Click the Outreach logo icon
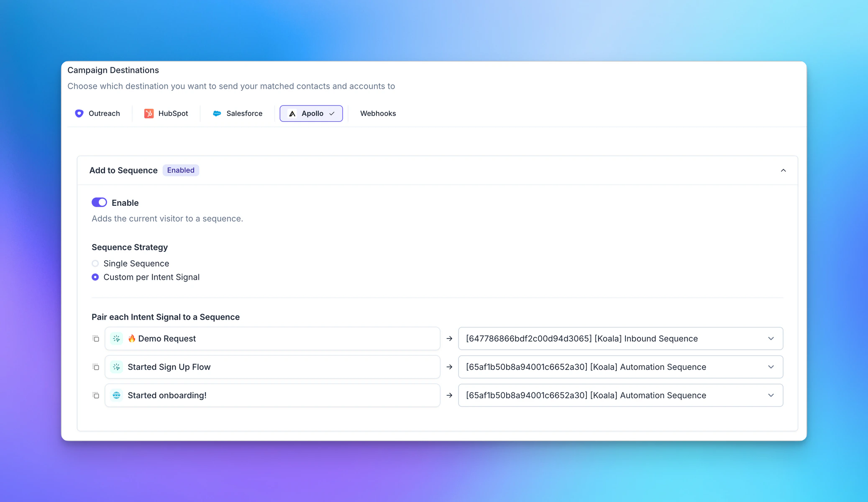The image size is (868, 502). [x=79, y=113]
